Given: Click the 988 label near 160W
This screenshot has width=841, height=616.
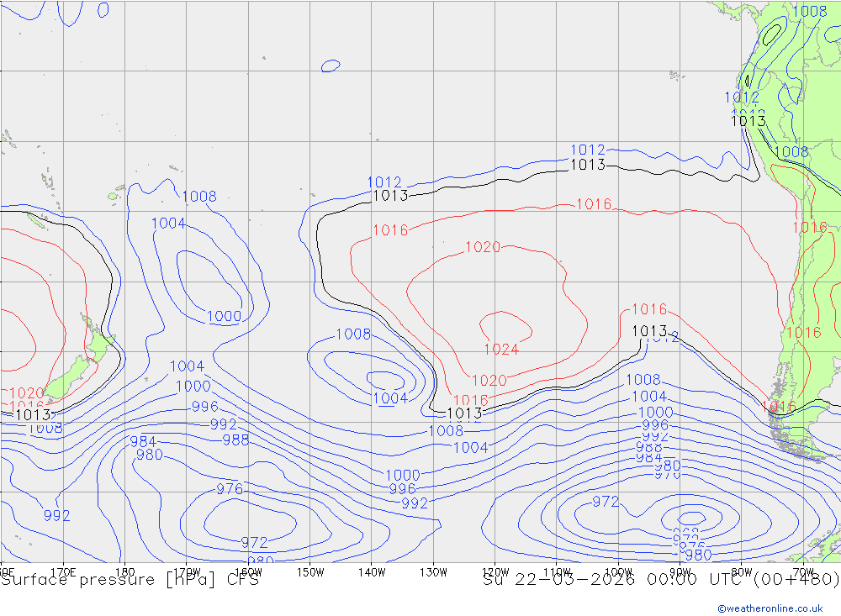Looking at the screenshot, I should [235, 440].
